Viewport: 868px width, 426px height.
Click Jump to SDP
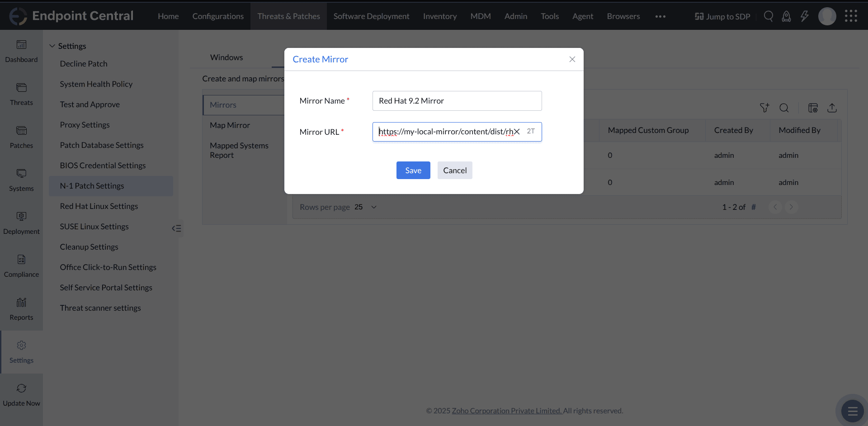[x=722, y=16]
